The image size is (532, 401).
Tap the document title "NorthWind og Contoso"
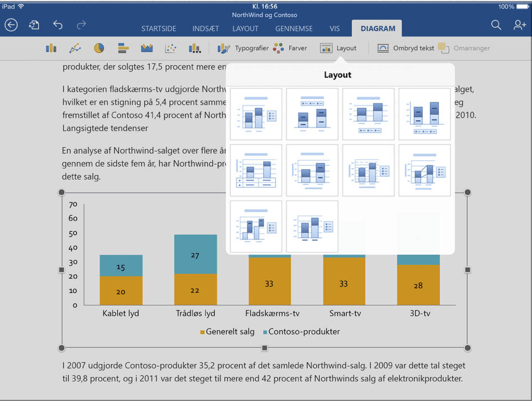pos(265,15)
